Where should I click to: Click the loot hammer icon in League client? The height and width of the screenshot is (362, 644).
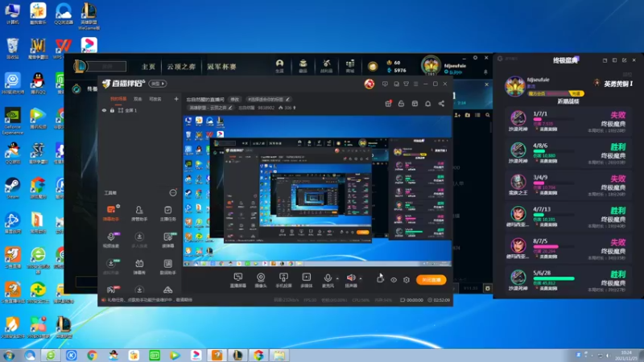[327, 66]
